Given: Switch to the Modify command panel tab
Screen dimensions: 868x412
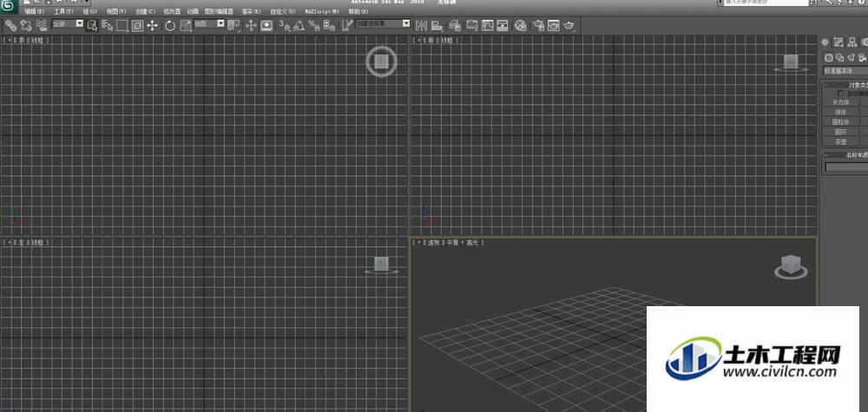Looking at the screenshot, I should coord(838,42).
